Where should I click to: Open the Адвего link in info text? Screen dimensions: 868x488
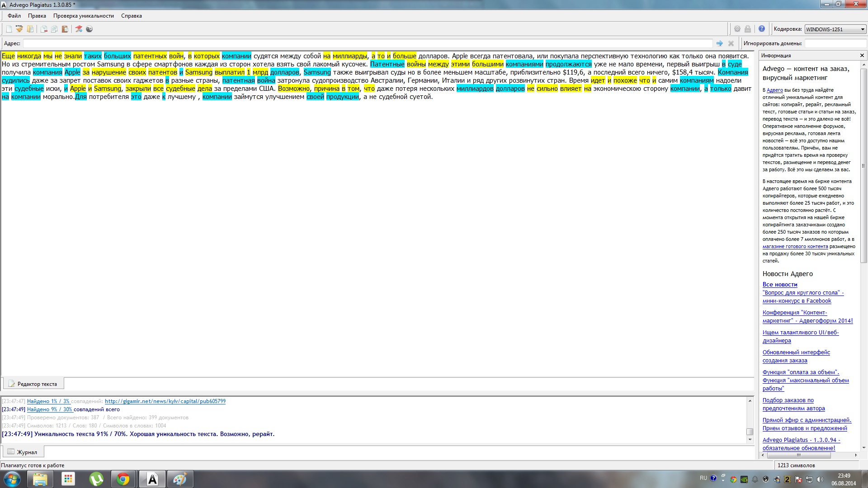(x=775, y=90)
